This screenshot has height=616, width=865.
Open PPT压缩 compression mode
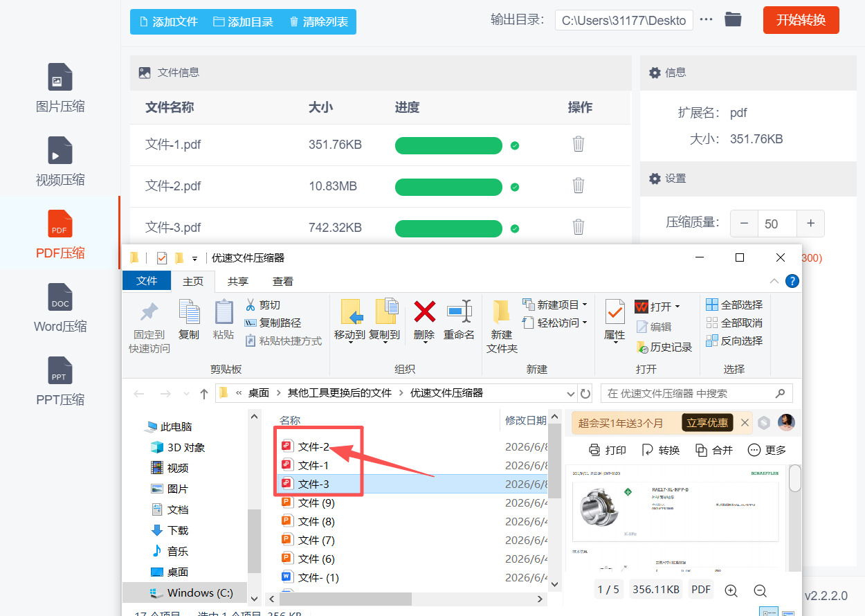[x=60, y=381]
